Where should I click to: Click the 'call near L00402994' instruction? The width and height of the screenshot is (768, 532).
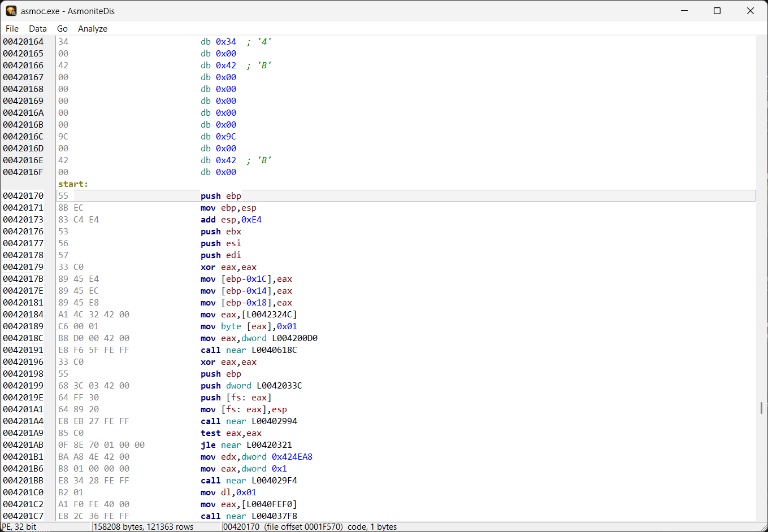click(249, 421)
